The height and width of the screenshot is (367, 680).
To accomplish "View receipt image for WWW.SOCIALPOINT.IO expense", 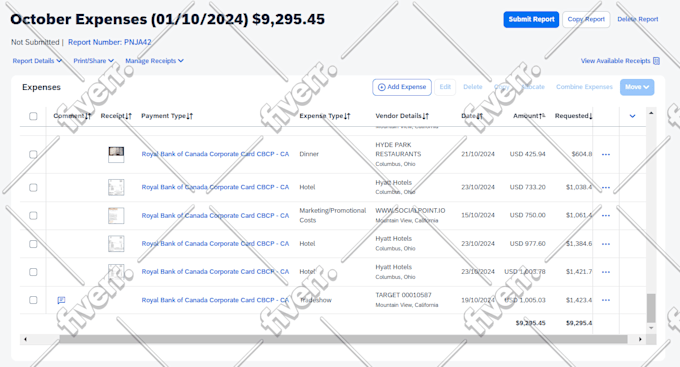I will [x=116, y=216].
